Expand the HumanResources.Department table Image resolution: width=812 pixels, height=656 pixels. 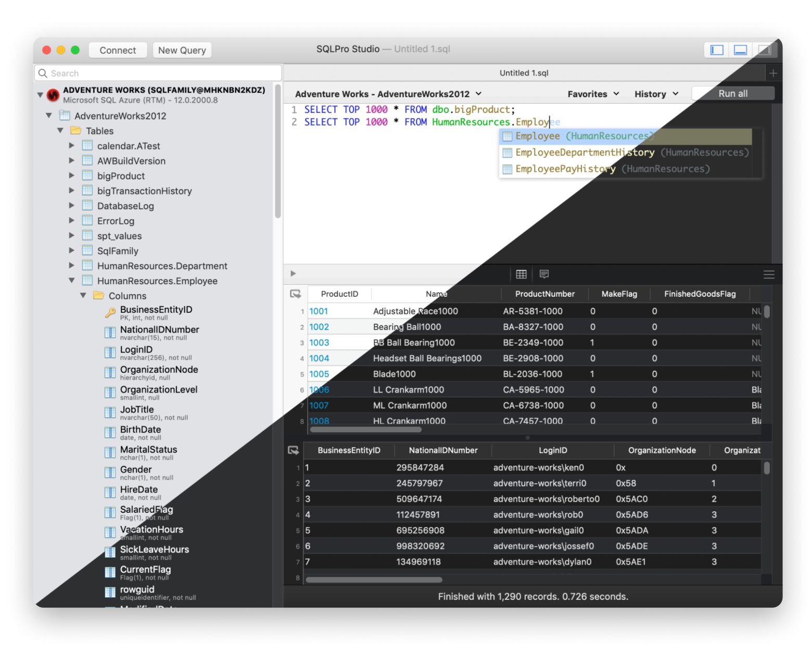72,266
